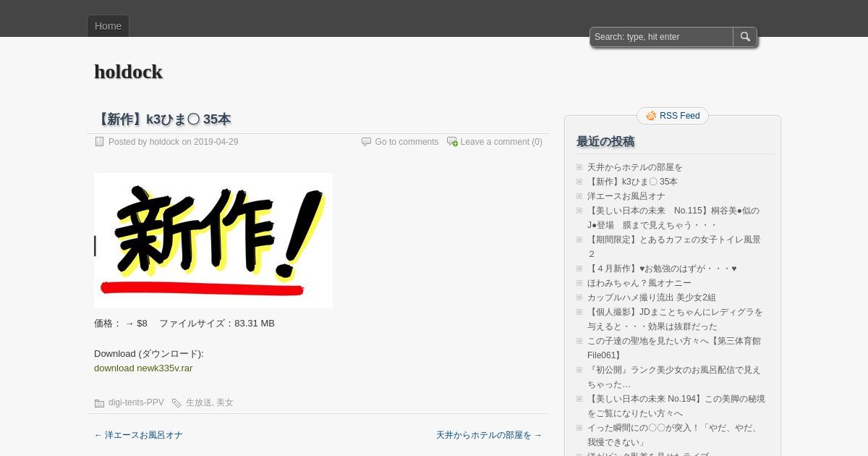This screenshot has width=868, height=456.
Task: Open sidebar post 【美しい日本の未来 No.115】
Action: [673, 218]
